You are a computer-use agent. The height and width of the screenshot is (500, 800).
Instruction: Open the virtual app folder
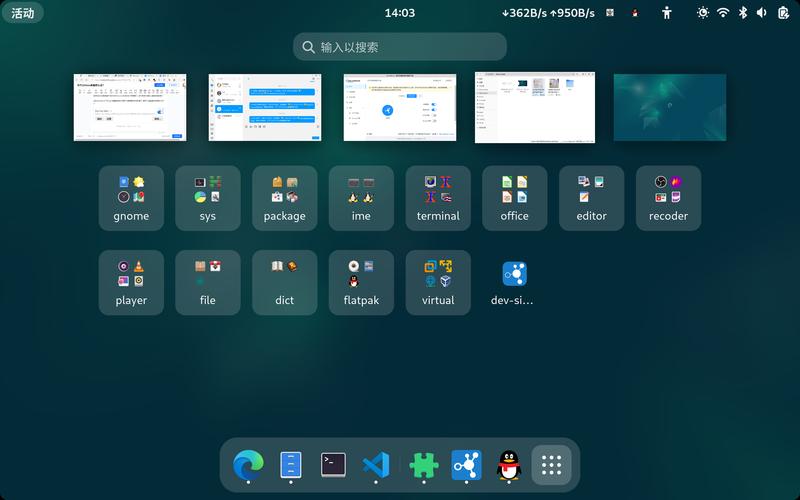pyautogui.click(x=438, y=283)
